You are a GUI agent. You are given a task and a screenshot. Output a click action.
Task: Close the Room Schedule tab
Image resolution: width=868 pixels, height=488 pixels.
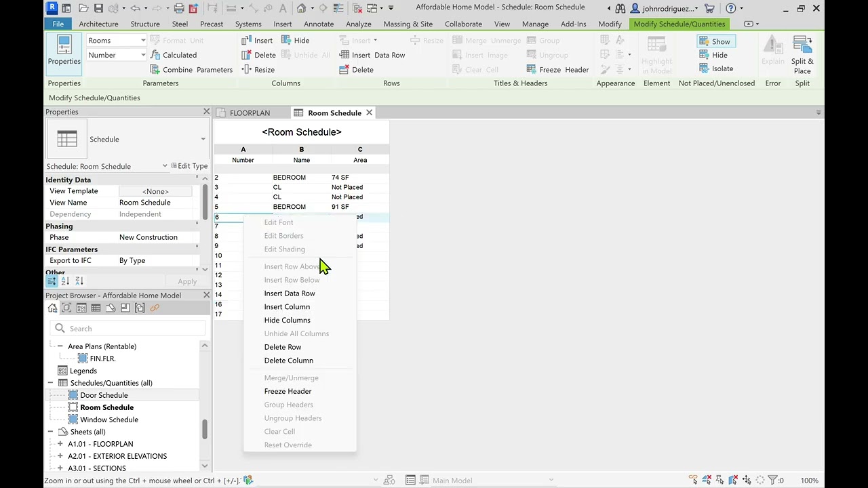tap(369, 113)
